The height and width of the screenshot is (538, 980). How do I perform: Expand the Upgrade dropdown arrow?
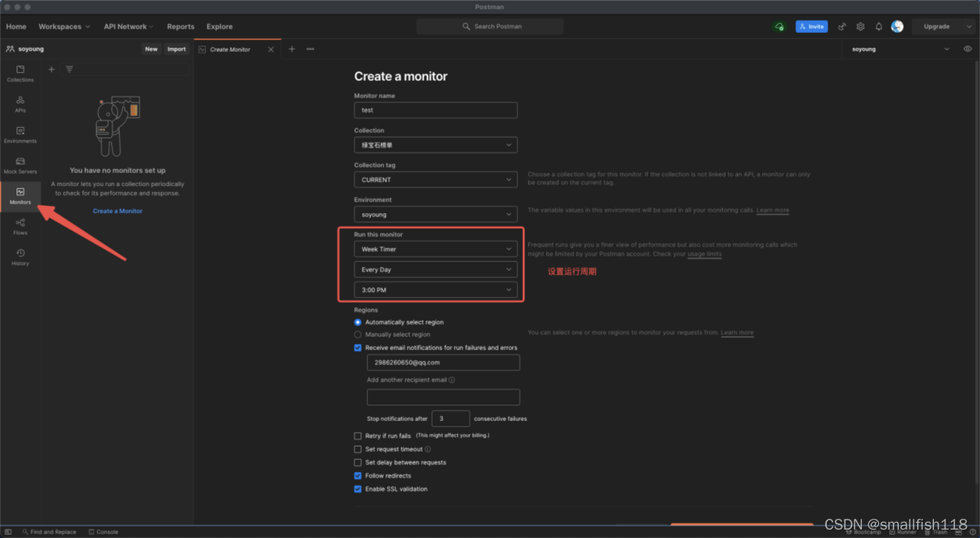(969, 26)
